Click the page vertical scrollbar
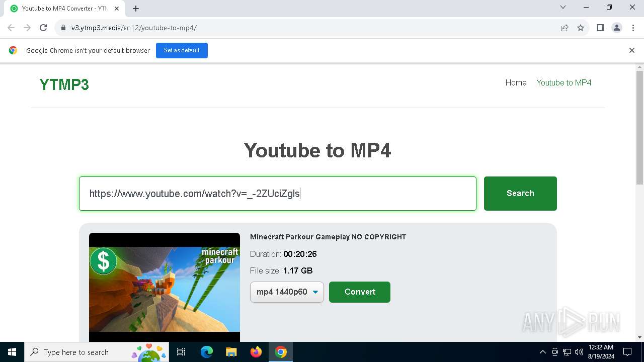Screen dimensions: 644x362 (639, 128)
